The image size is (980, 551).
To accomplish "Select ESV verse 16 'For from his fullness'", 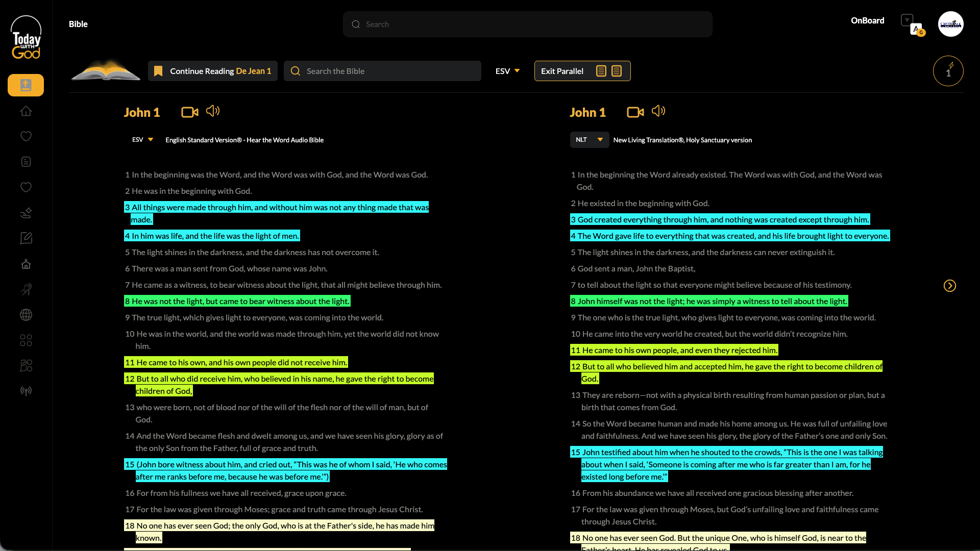I will click(236, 493).
